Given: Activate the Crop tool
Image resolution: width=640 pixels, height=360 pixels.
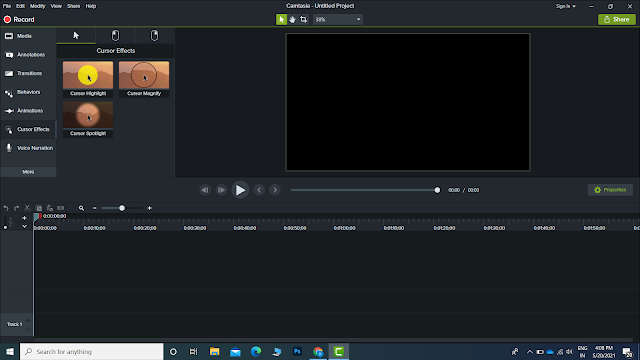Looking at the screenshot, I should (x=303, y=19).
